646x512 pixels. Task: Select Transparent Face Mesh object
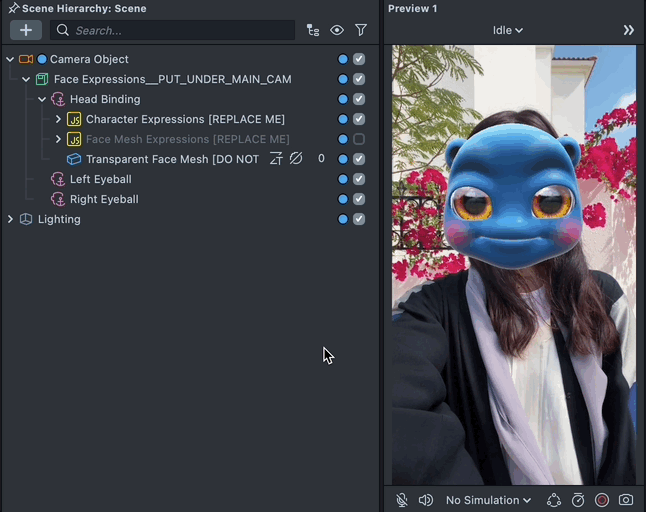point(172,159)
